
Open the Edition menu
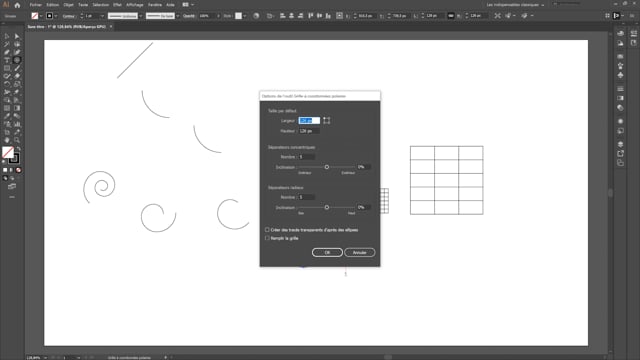[52, 5]
